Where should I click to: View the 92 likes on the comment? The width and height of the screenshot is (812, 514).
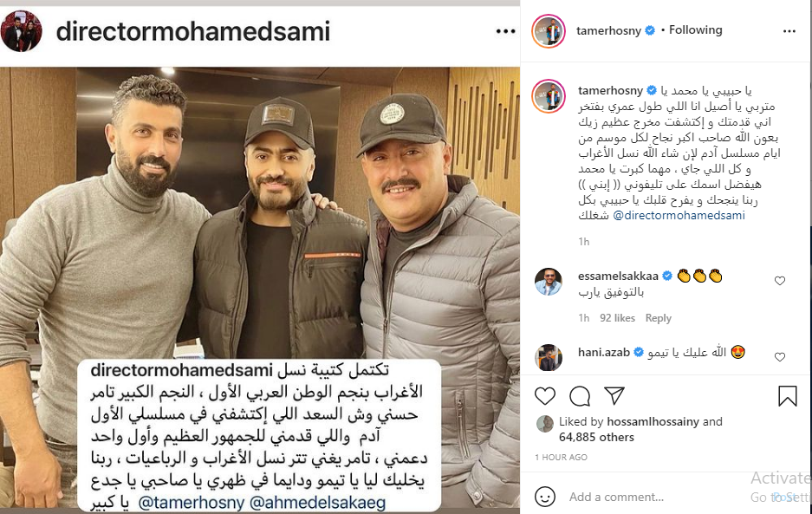tap(617, 318)
